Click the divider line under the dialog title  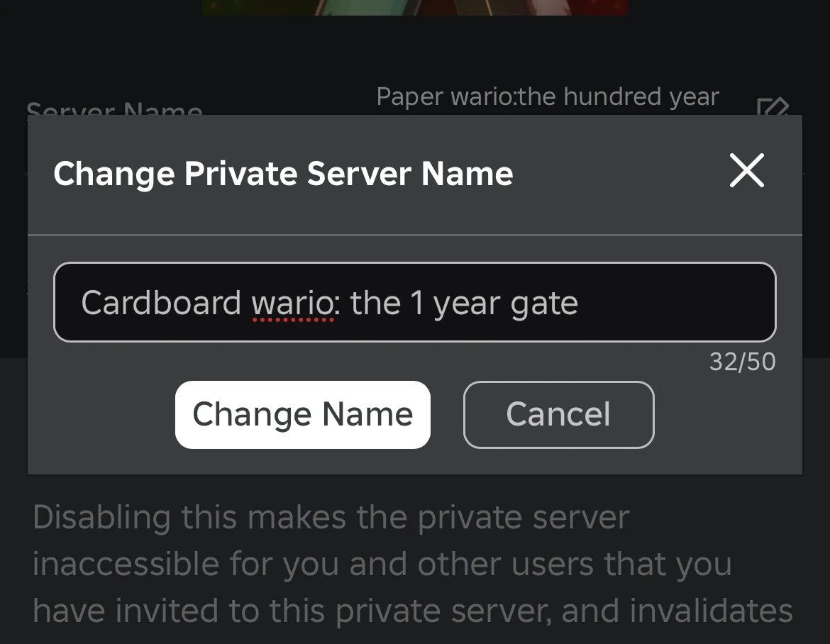[x=415, y=234]
